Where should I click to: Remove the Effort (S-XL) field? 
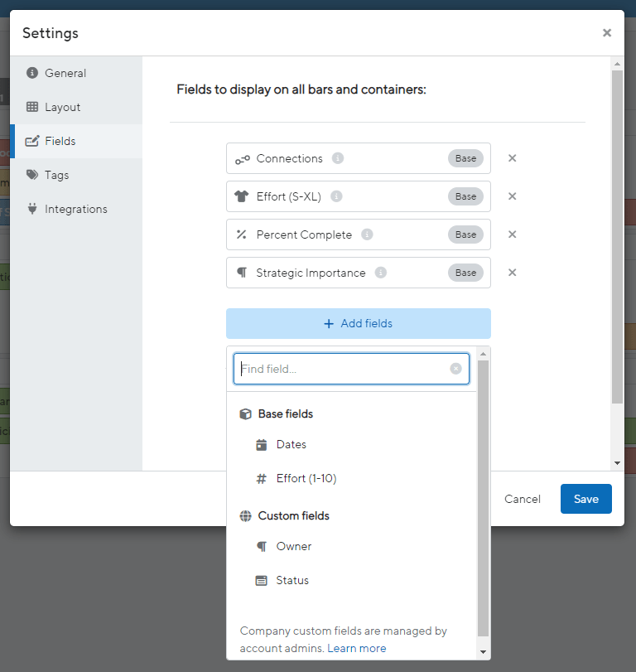pyautogui.click(x=513, y=196)
